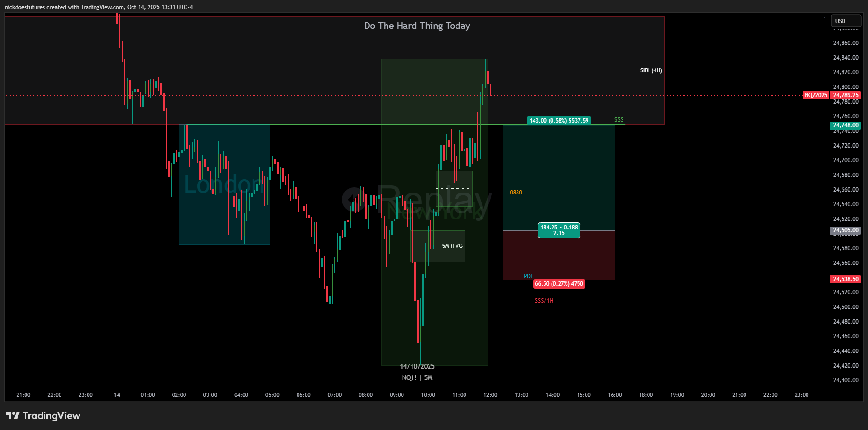Select the 184.25 risk/reward ratio label

tap(559, 230)
